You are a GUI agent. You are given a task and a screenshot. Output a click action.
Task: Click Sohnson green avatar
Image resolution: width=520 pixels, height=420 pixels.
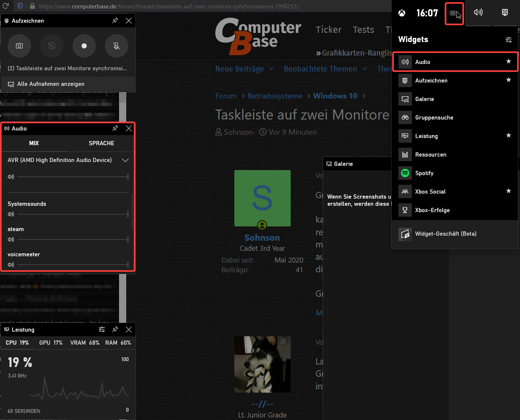[x=263, y=198]
